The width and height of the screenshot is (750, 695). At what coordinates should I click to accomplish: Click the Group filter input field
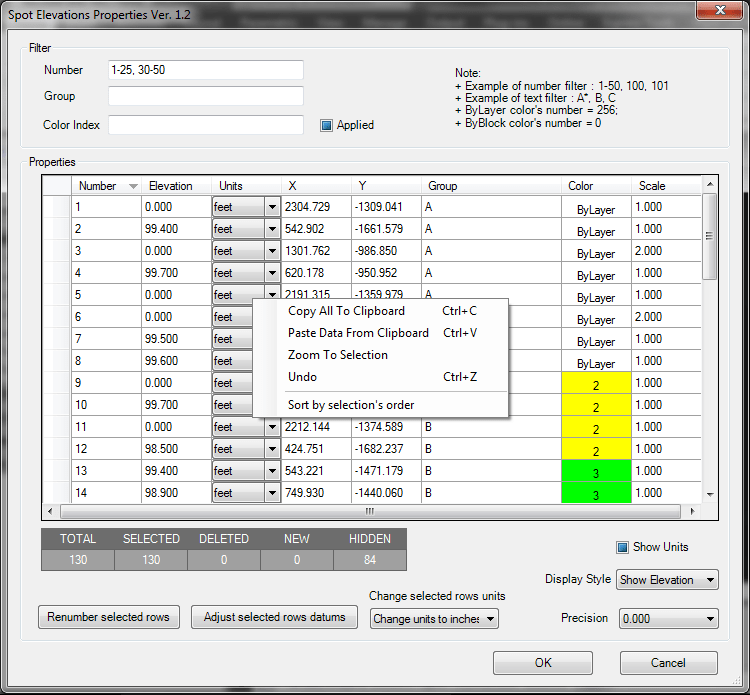[206, 96]
